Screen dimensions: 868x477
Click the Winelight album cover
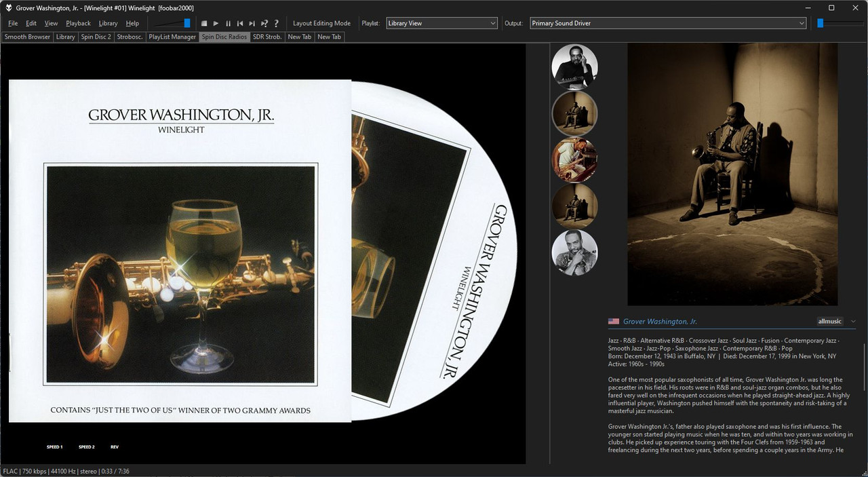click(x=180, y=251)
